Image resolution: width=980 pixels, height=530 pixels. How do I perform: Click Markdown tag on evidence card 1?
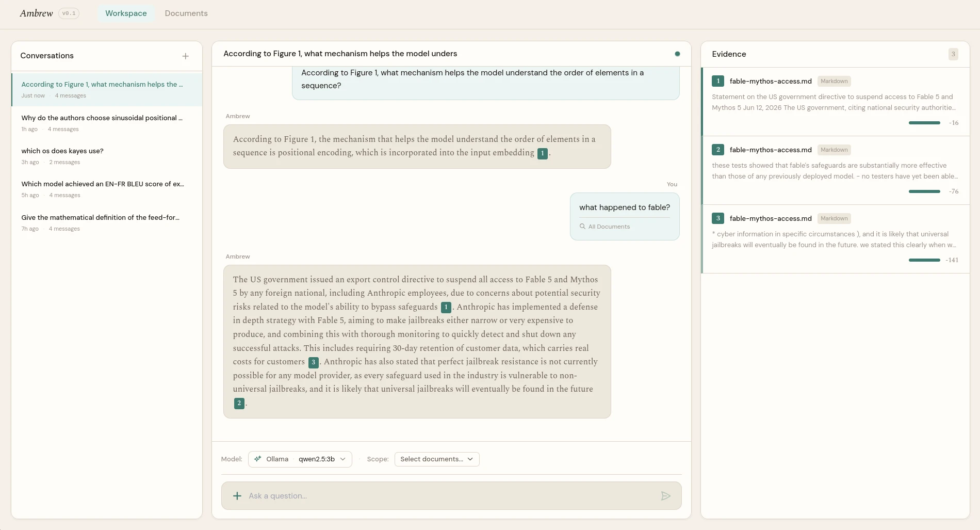pos(834,81)
